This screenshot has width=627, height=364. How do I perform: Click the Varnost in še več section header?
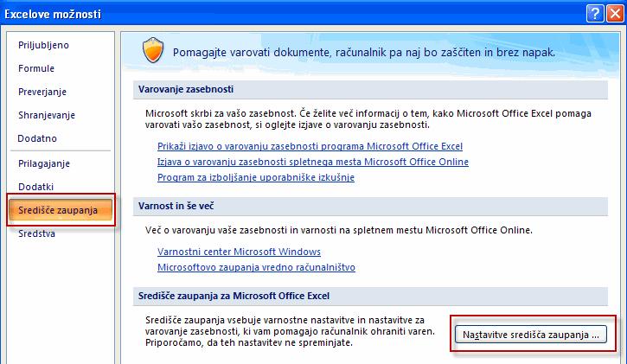[x=370, y=206]
